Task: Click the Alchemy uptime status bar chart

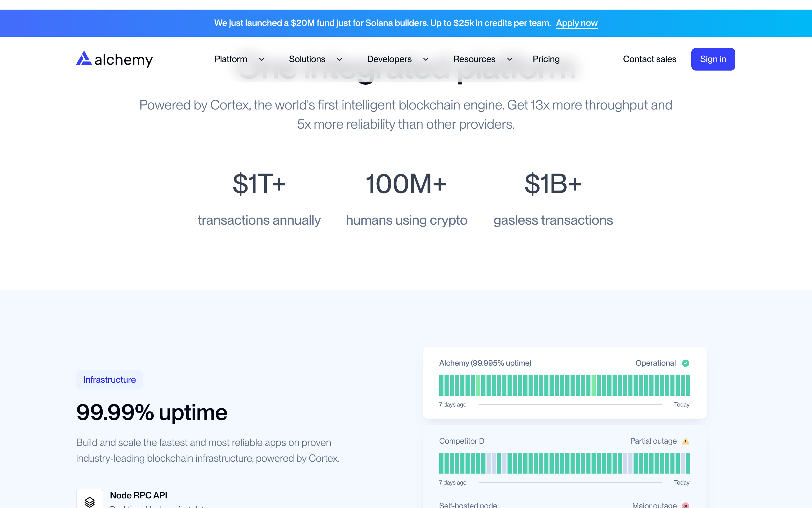Action: 564,385
